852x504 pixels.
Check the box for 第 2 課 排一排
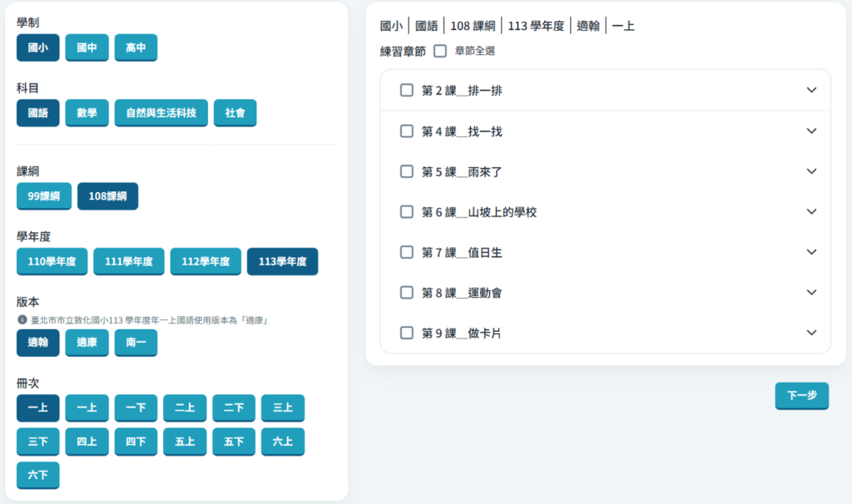tap(407, 91)
